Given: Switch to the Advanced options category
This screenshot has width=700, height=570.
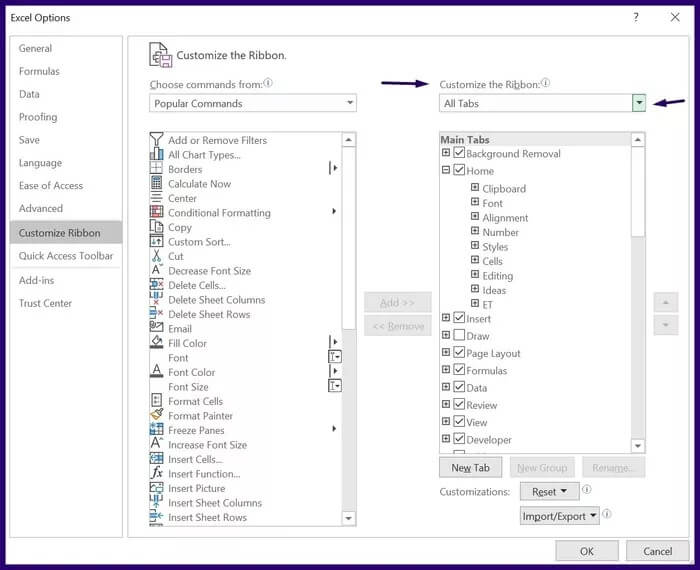Looking at the screenshot, I should click(41, 208).
